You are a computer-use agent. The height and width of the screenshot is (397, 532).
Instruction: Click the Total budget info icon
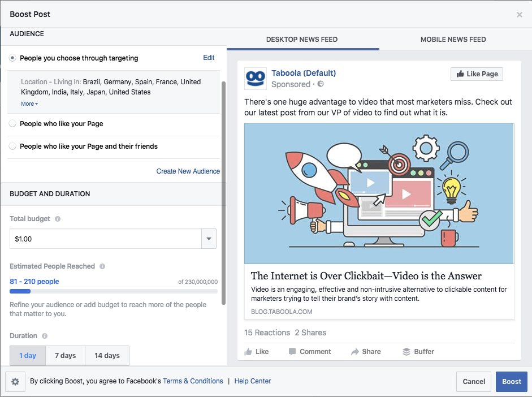click(x=58, y=219)
